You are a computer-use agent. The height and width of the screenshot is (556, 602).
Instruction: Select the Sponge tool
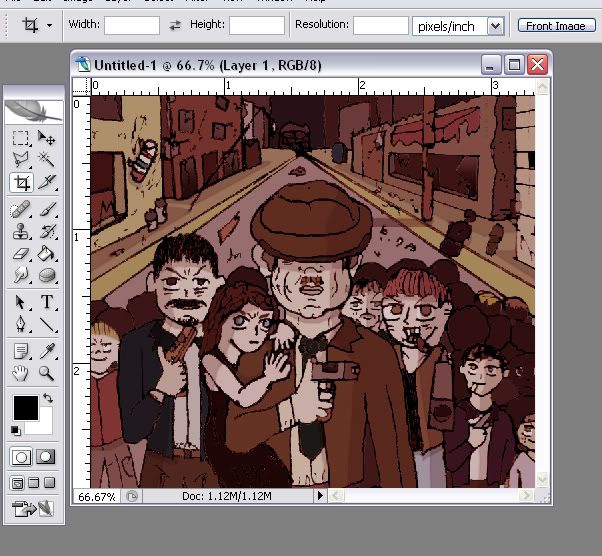click(x=46, y=275)
